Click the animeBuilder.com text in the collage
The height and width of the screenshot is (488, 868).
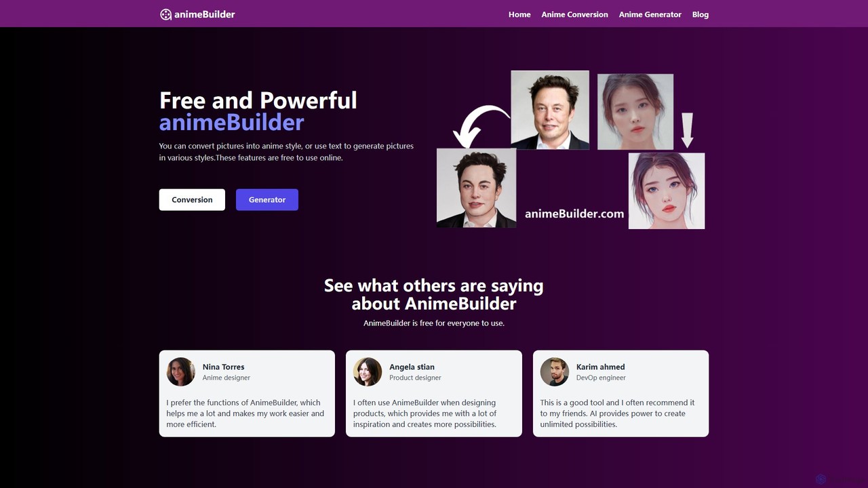(x=574, y=213)
